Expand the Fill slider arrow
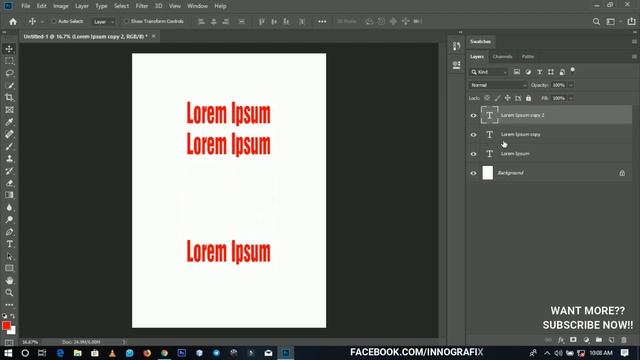This screenshot has width=640, height=360. 571,98
